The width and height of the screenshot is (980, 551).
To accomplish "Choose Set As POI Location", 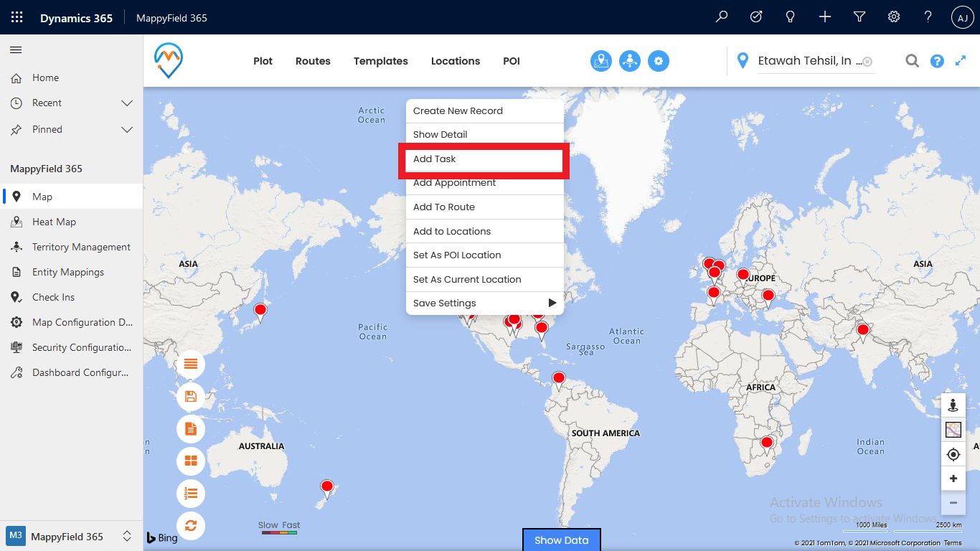I will click(x=485, y=255).
